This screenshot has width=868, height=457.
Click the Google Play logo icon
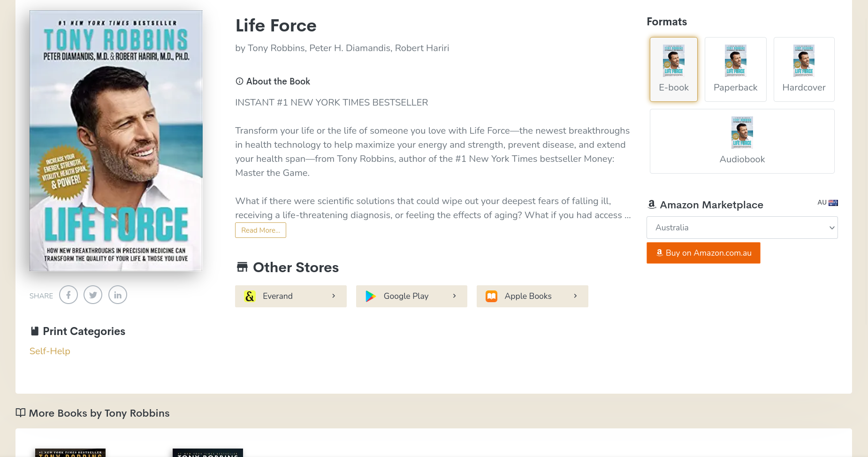[x=371, y=297]
